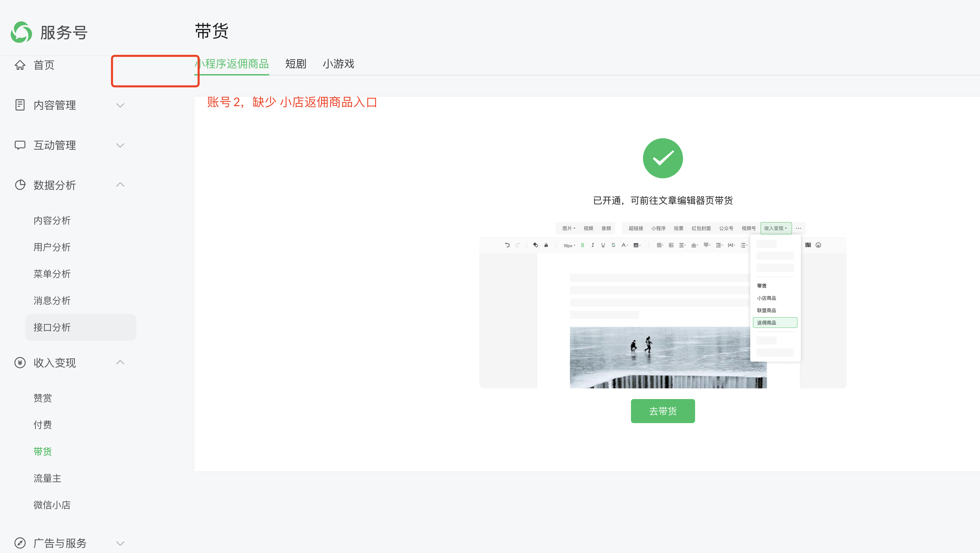The height and width of the screenshot is (553, 980).
Task: Click the 收入变现 yen coin icon
Action: (x=20, y=363)
